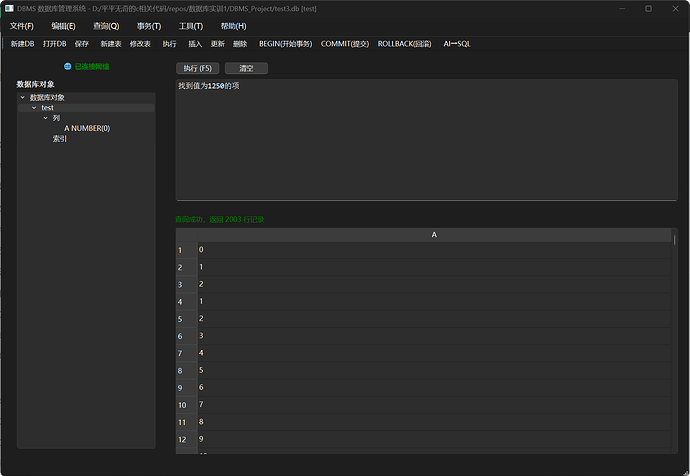Click cell value 0 in row 1
Viewport: 690px width, 476px height.
coord(434,250)
